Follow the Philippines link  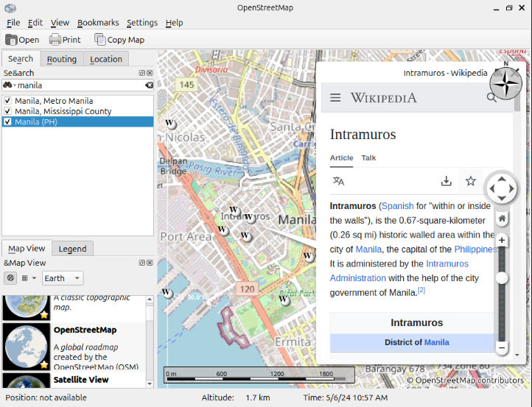click(x=475, y=249)
